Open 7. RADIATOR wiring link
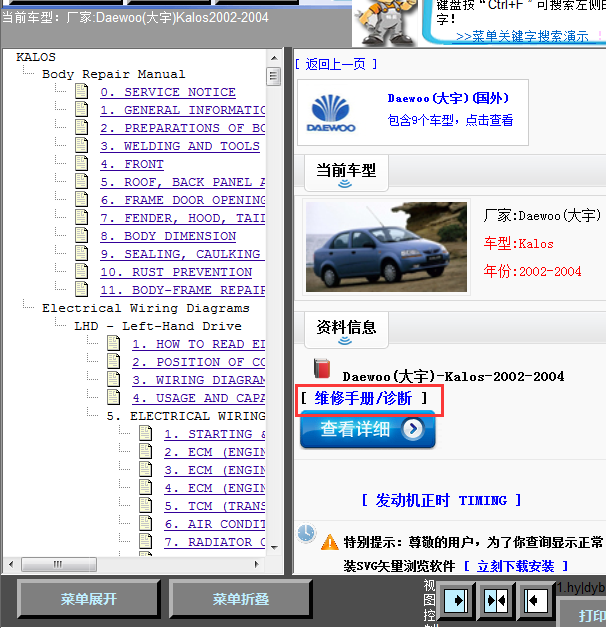Screen dimensions: 606x628 coord(215,543)
